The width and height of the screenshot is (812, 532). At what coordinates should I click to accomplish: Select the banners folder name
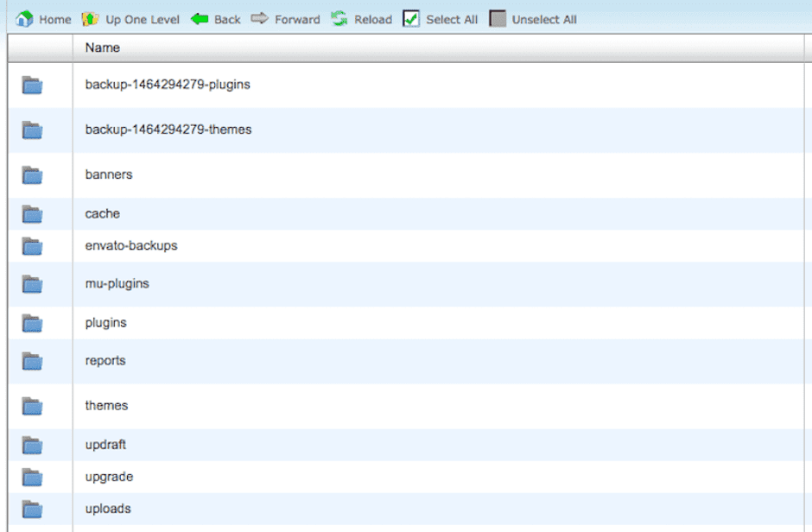pos(109,174)
